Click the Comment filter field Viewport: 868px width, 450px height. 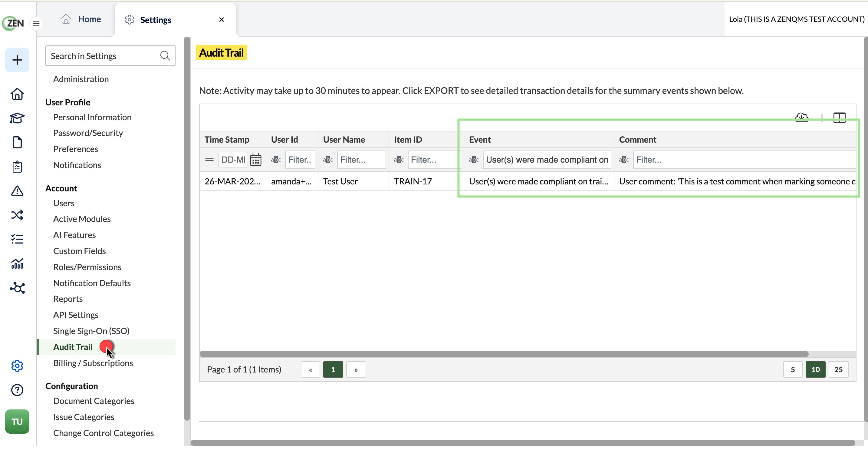tap(745, 160)
